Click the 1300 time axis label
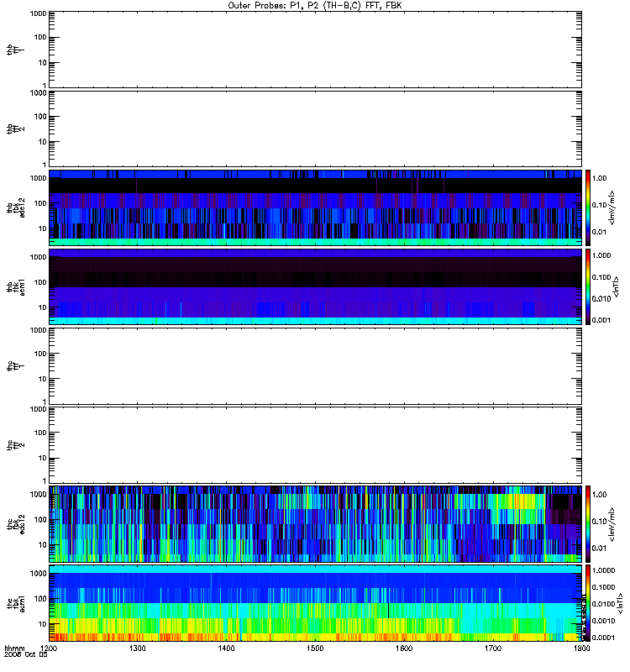The image size is (630, 672). click(138, 648)
